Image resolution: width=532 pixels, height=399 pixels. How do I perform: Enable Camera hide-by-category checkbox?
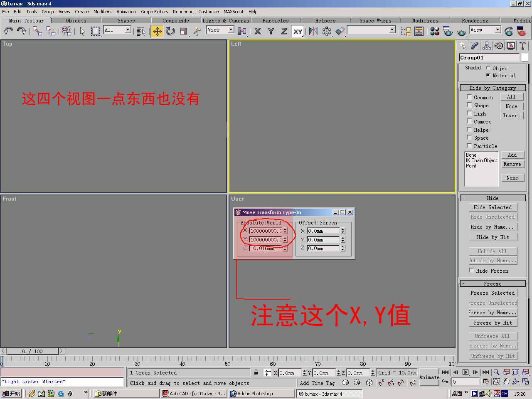click(x=469, y=121)
